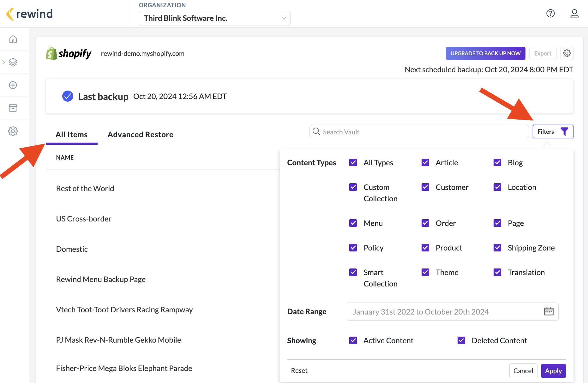Expand the sidebar chevron beside layers icon
This screenshot has height=383, width=588.
click(3, 62)
